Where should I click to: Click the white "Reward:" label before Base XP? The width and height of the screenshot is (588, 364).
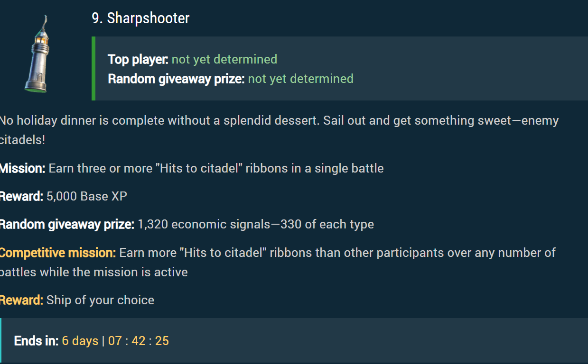point(21,196)
